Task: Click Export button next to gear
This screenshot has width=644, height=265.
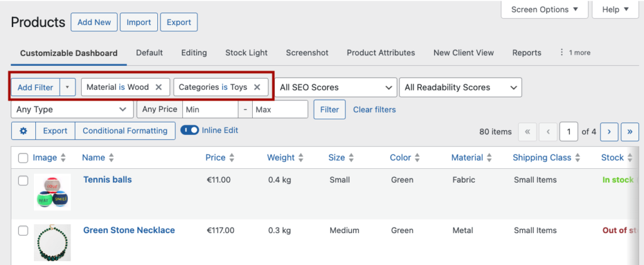Action: (x=55, y=131)
